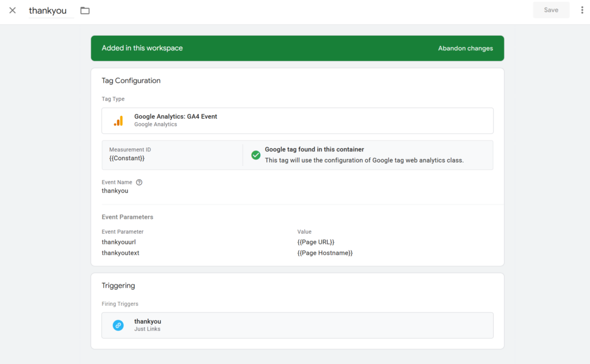This screenshot has width=590, height=364.
Task: Click the Event Name help question icon
Action: tap(139, 183)
